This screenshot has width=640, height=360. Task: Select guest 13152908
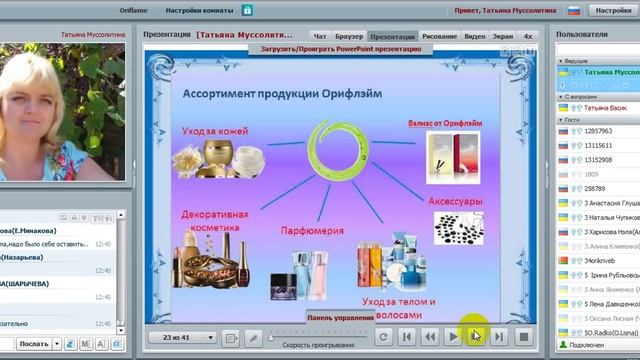[x=598, y=160]
